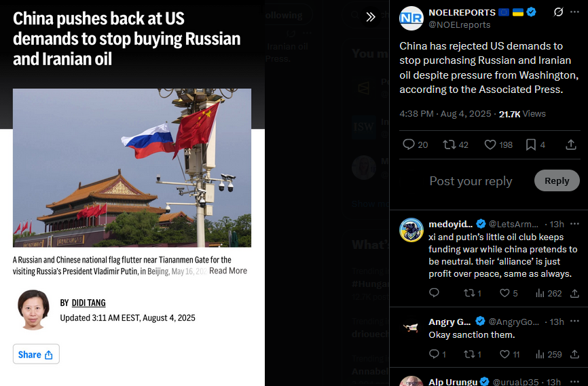588x386 pixels.
Task: Repost the NOELREPORTS tweet with 42 reposts
Action: 455,144
